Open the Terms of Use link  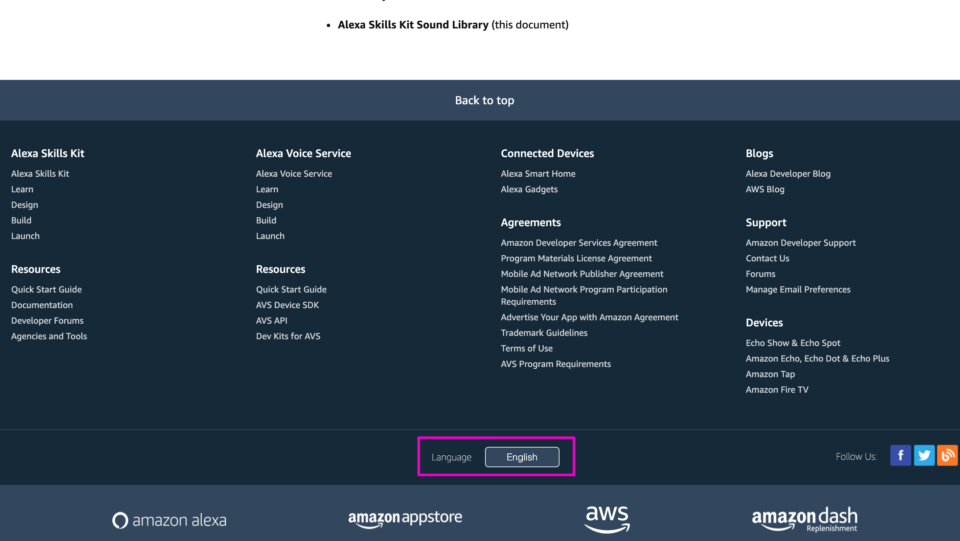click(527, 348)
